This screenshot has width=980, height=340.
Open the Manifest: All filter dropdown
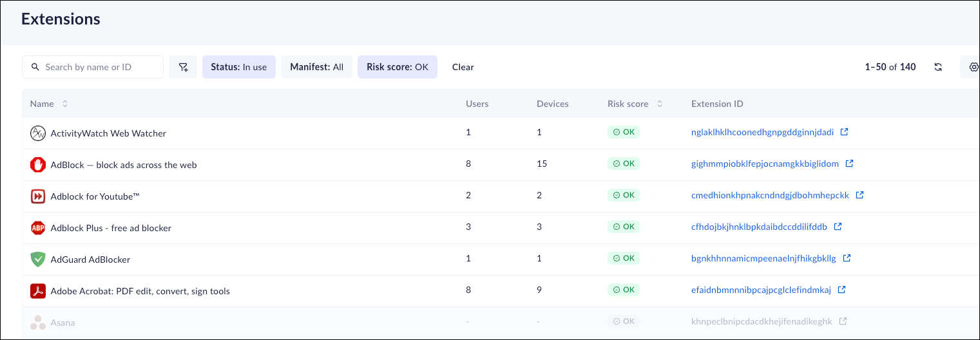coord(316,67)
